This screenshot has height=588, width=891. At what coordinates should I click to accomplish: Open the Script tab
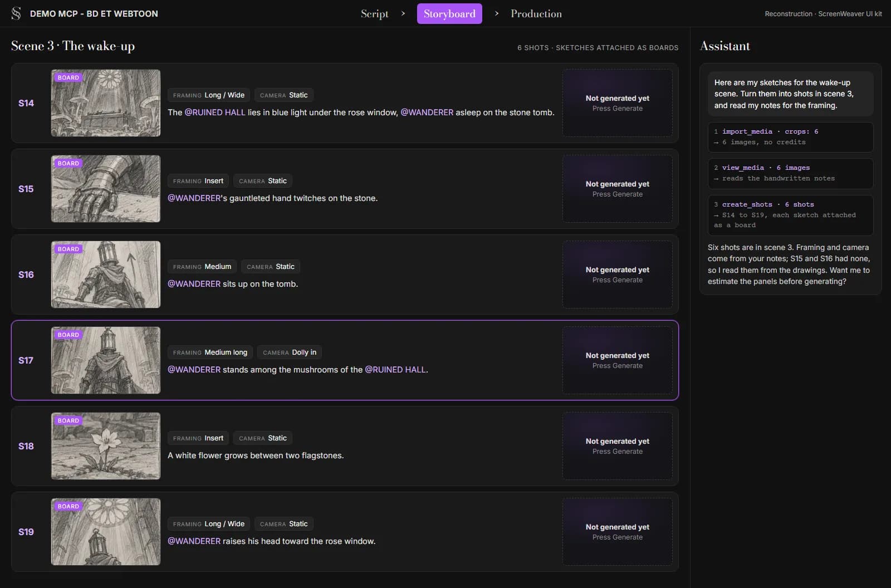[374, 14]
